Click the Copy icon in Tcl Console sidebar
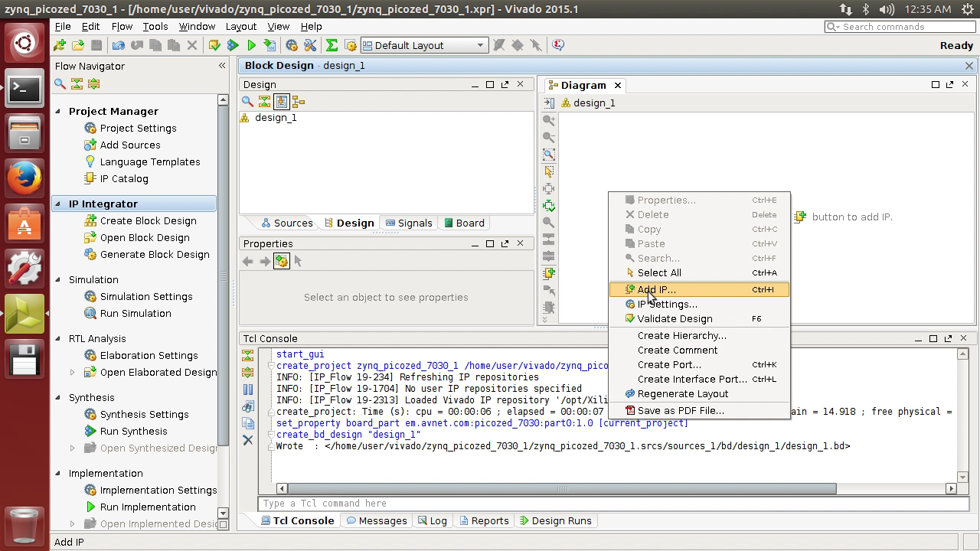980x551 pixels. [x=247, y=423]
